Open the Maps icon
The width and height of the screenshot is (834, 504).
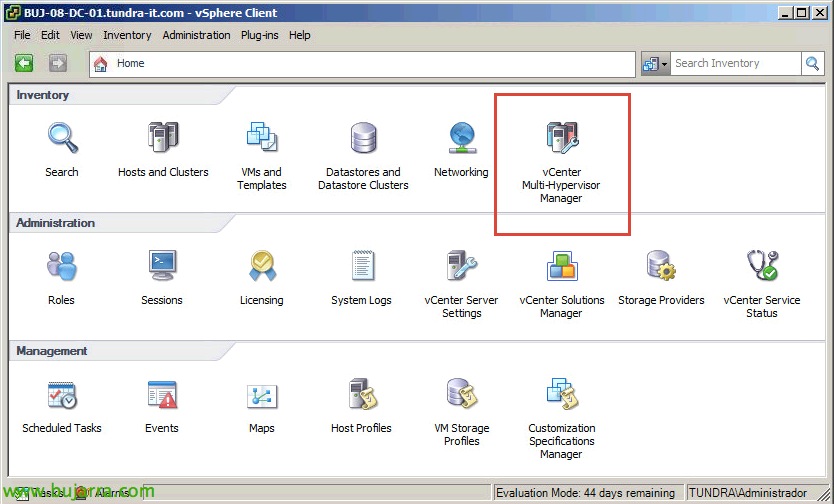coord(262,396)
